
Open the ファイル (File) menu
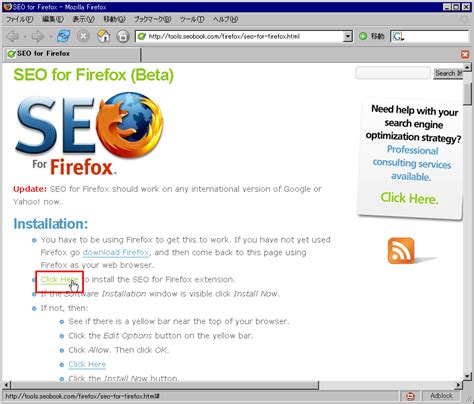click(20, 19)
